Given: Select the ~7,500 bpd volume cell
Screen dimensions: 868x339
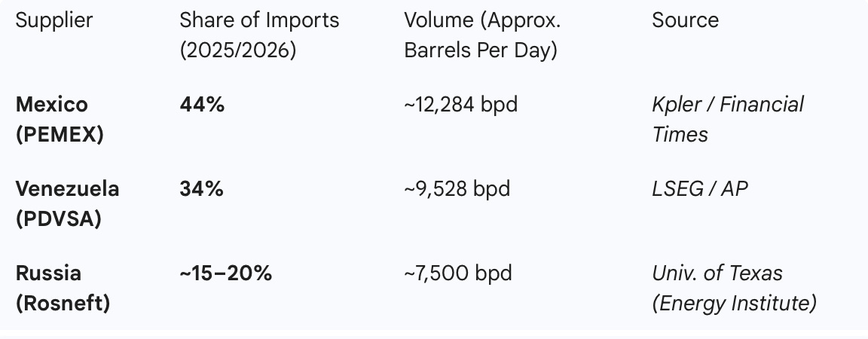Looking at the screenshot, I should [x=458, y=273].
